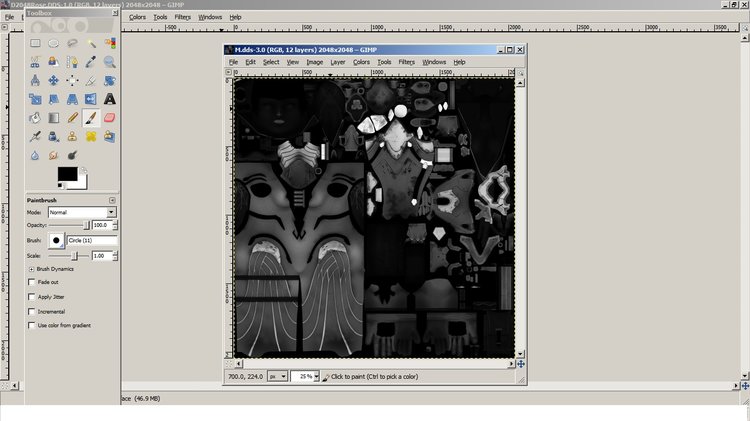
Task: Open the Paintbrush options panel menu button
Action: (112, 200)
